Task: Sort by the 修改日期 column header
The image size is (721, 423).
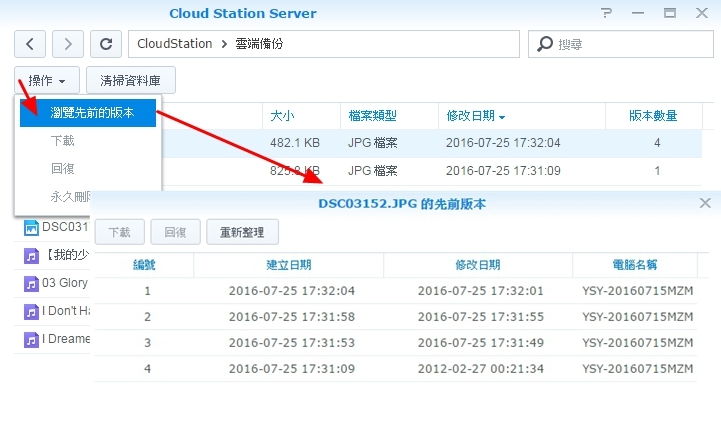Action: [x=475, y=116]
